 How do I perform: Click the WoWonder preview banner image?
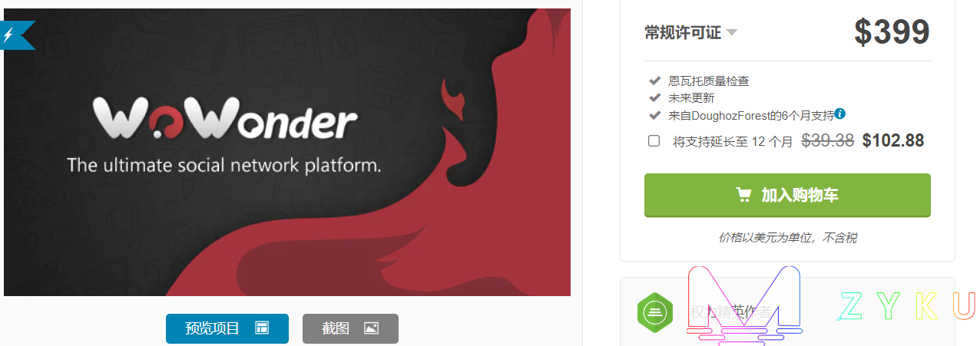coord(287,152)
